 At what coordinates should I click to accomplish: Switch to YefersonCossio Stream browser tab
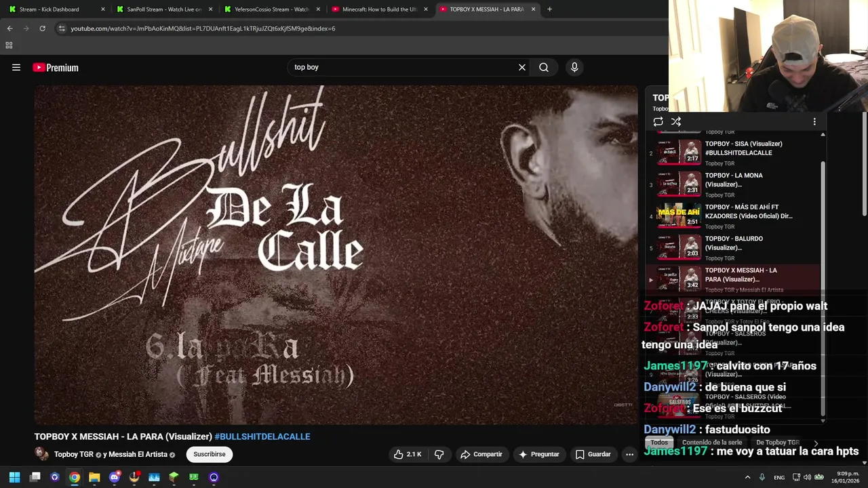(x=271, y=9)
